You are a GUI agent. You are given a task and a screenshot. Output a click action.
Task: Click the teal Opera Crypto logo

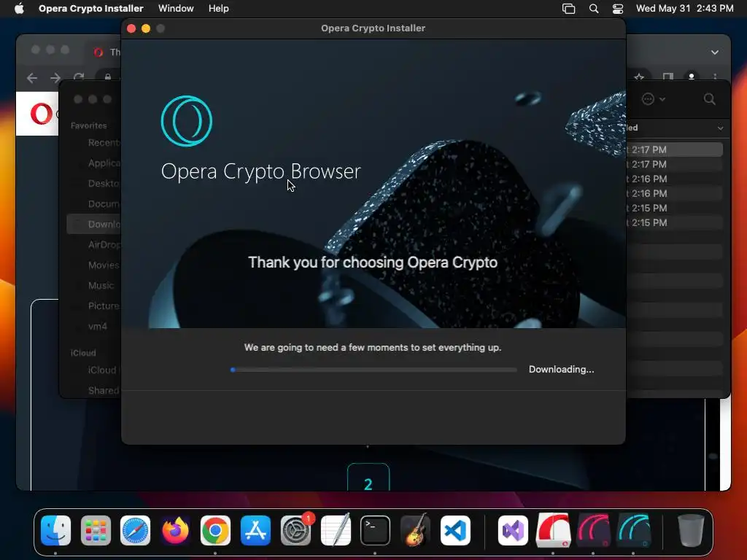pyautogui.click(x=187, y=121)
